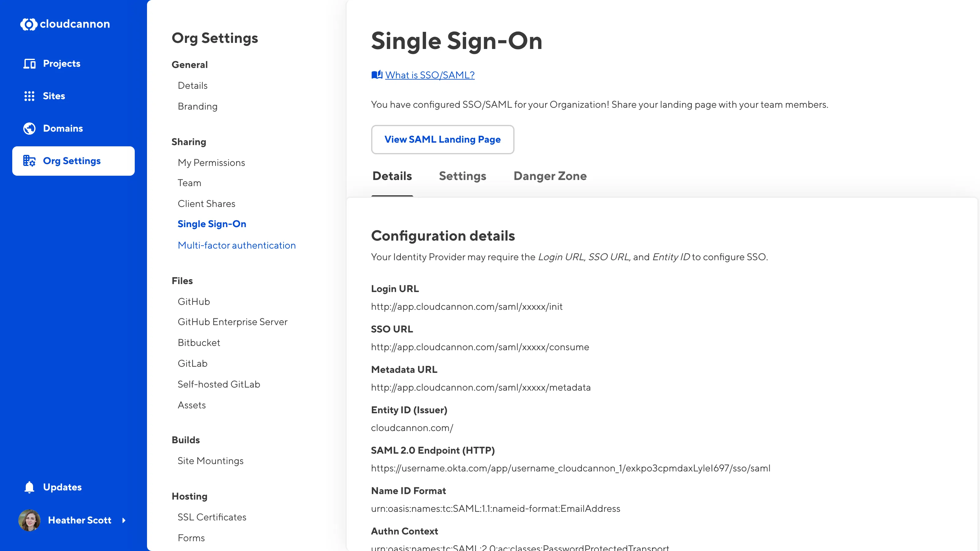Click the CloudCannon logo icon
Image resolution: width=980 pixels, height=551 pixels.
point(28,24)
